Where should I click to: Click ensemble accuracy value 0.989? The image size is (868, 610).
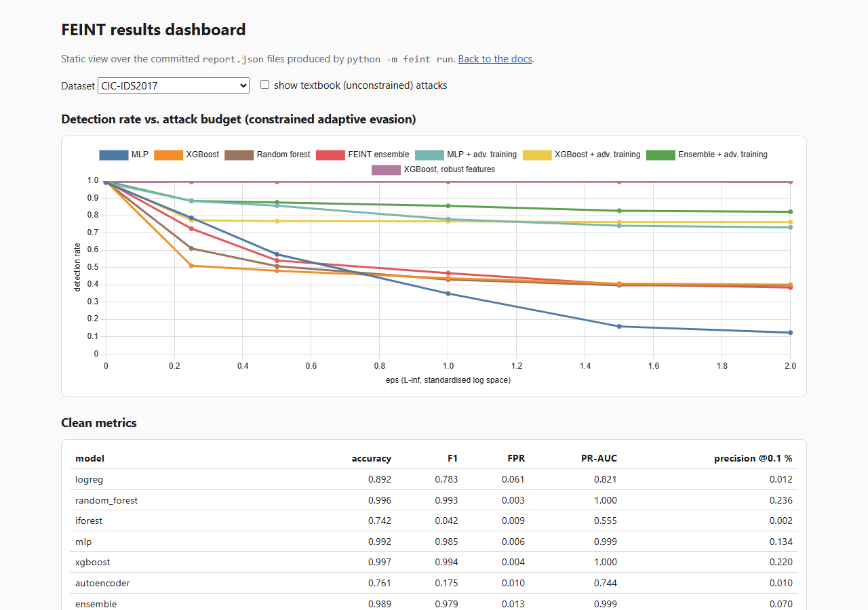pyautogui.click(x=380, y=604)
